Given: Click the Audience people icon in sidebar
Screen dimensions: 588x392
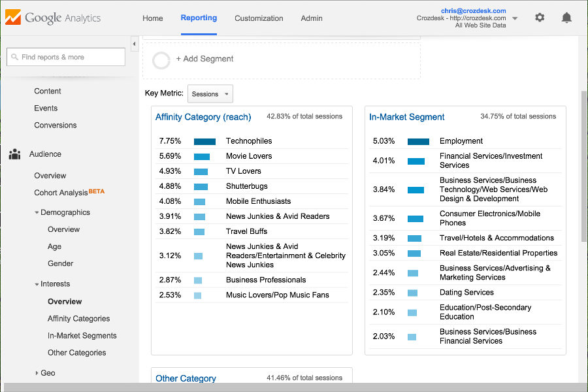Looking at the screenshot, I should click(x=14, y=155).
